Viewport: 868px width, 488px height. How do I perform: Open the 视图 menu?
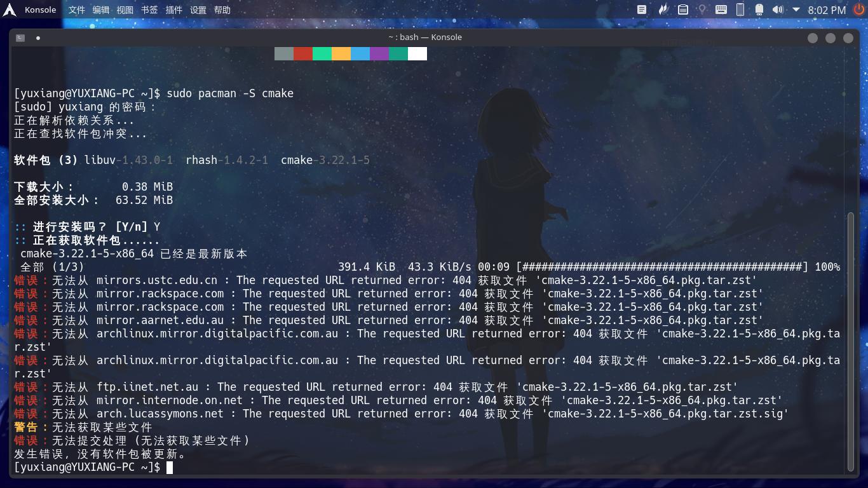[x=125, y=10]
